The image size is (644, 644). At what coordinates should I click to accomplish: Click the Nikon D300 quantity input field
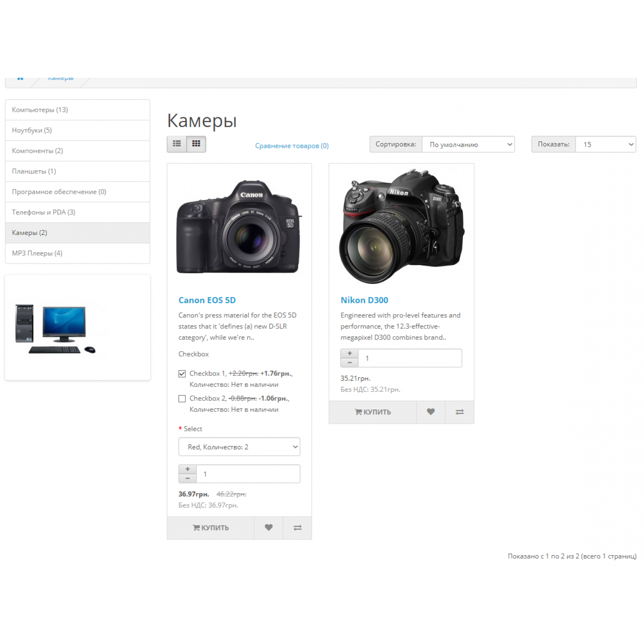pyautogui.click(x=409, y=358)
